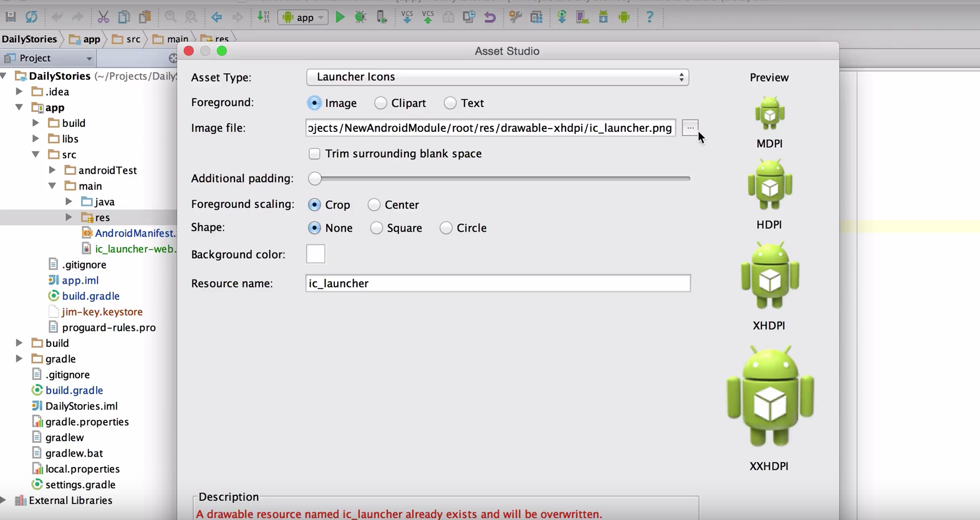The height and width of the screenshot is (520, 980).
Task: Click the Save All toolbar icon
Action: tap(10, 17)
